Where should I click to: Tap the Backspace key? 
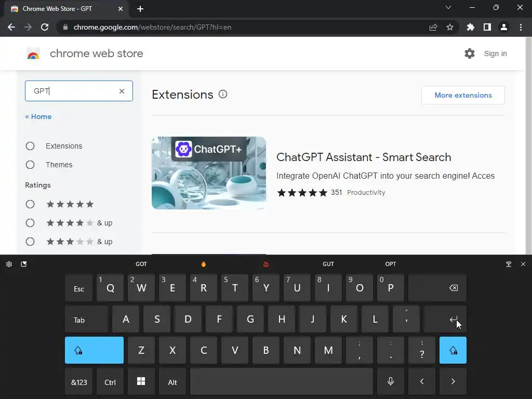coord(437,288)
